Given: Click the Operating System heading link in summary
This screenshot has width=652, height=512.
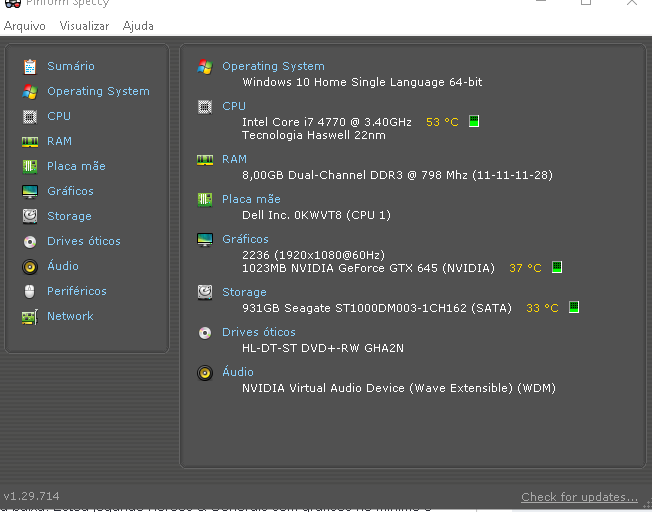Looking at the screenshot, I should pos(274,67).
